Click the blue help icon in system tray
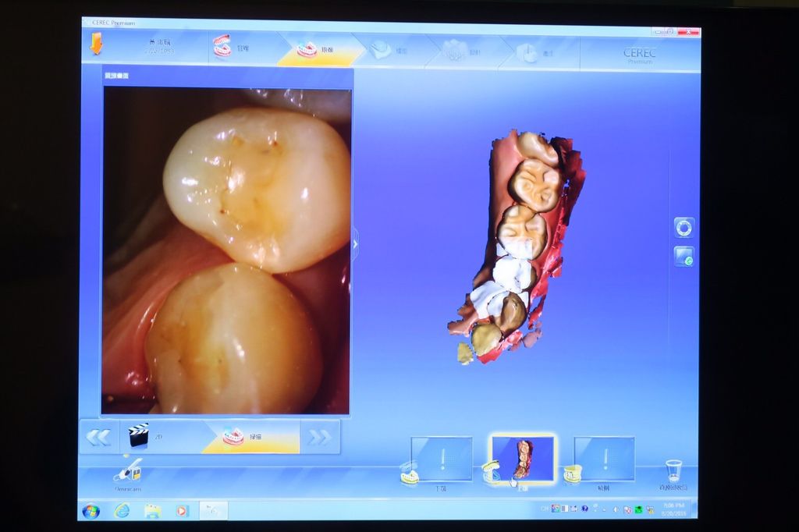Viewport: 799px width, 532px height. 584,509
